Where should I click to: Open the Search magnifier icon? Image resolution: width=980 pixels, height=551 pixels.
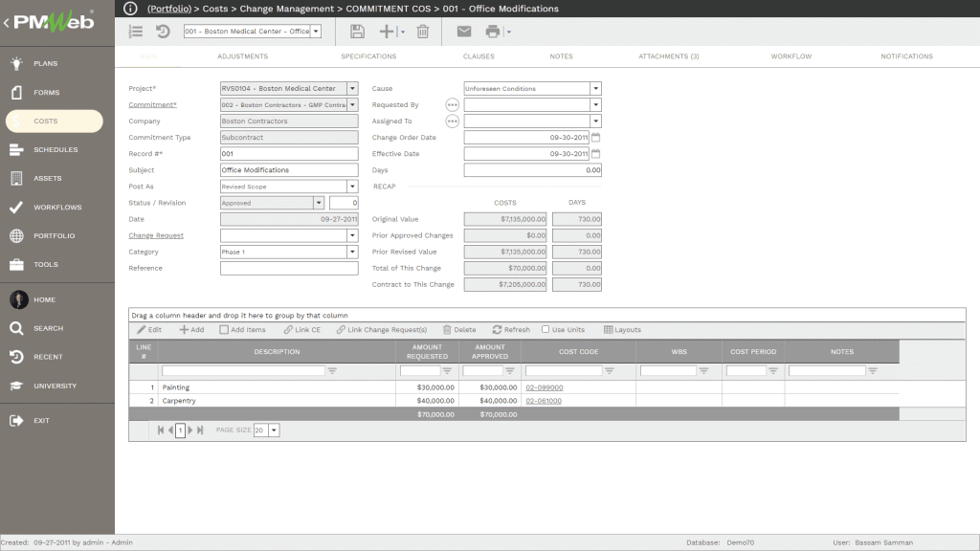click(17, 328)
